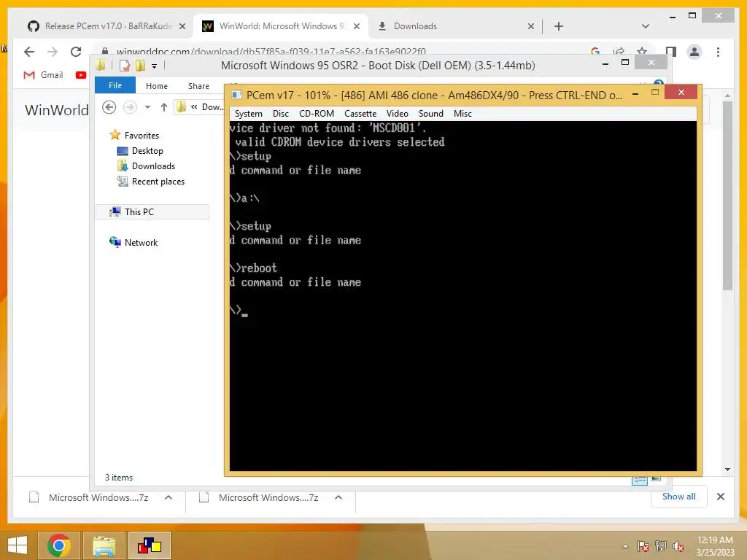This screenshot has height=560, width=747.
Task: Switch Explorer to details view icon
Action: (x=639, y=480)
